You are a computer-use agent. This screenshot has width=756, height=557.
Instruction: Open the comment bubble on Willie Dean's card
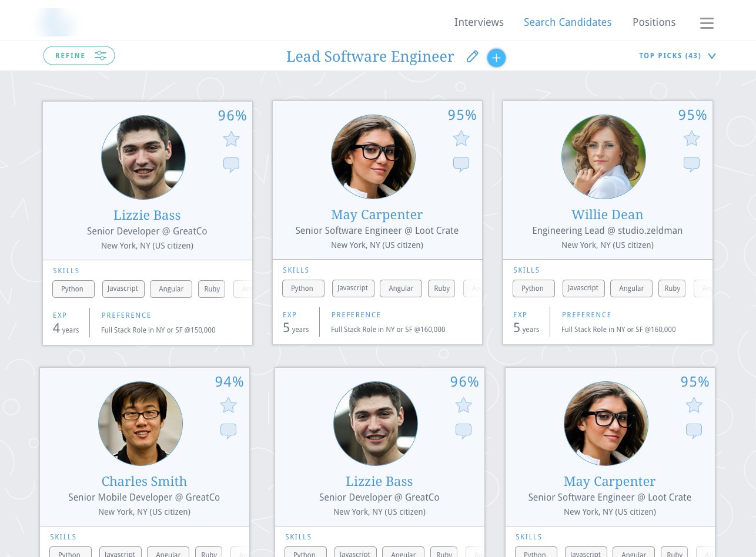coord(691,164)
